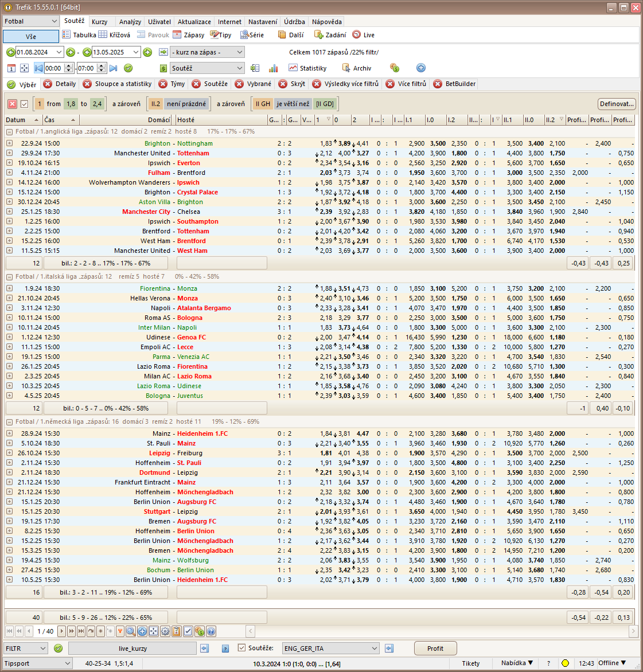Collapse the 1.anglická liga group
Viewport: 643px width, 672px height.
(9, 131)
